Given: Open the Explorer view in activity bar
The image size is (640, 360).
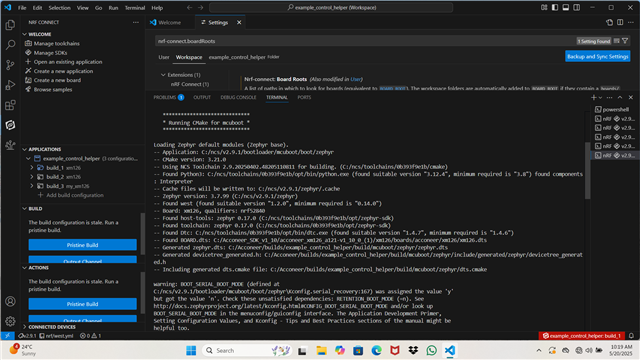Looking at the screenshot, I should [10, 25].
